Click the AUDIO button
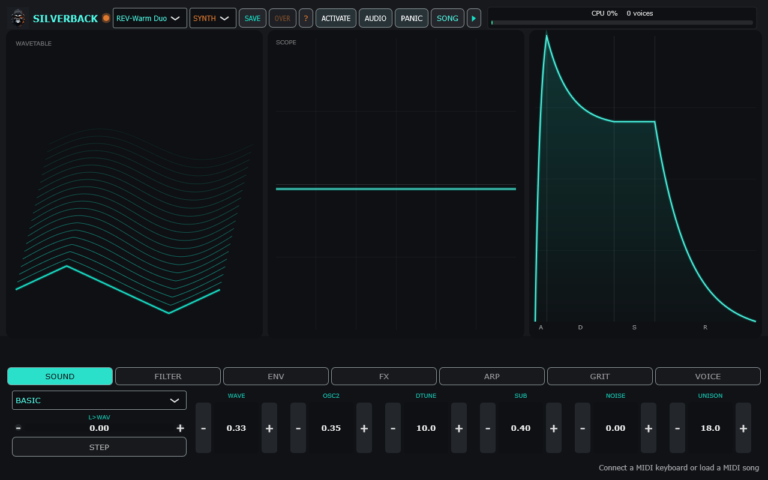The height and width of the screenshot is (480, 768). [x=375, y=18]
